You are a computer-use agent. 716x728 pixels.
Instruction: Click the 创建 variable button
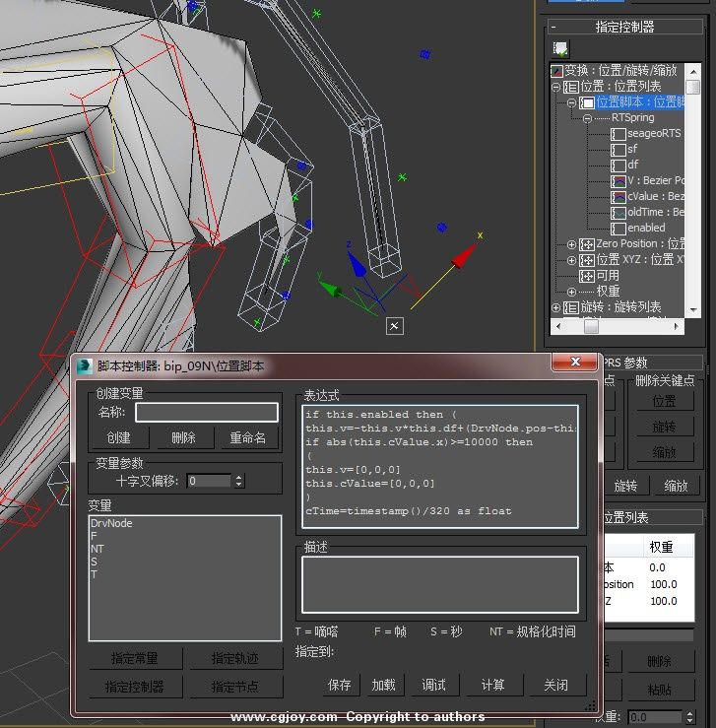point(119,437)
